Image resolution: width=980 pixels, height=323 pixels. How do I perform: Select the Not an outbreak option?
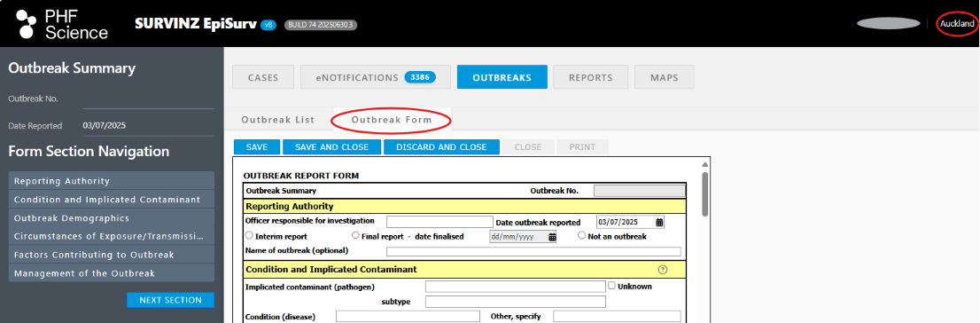(x=582, y=236)
